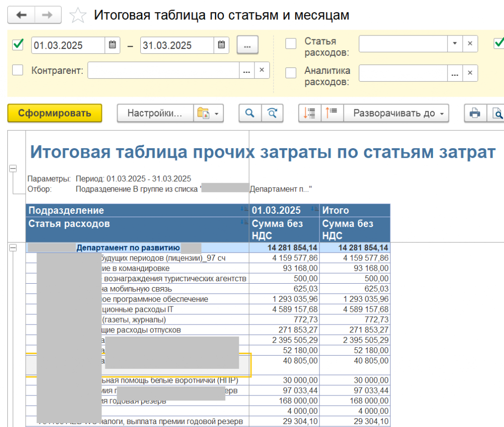The height and width of the screenshot is (427, 504).
Task: Select row ending (газеты, журналы)
Action: click(138, 320)
